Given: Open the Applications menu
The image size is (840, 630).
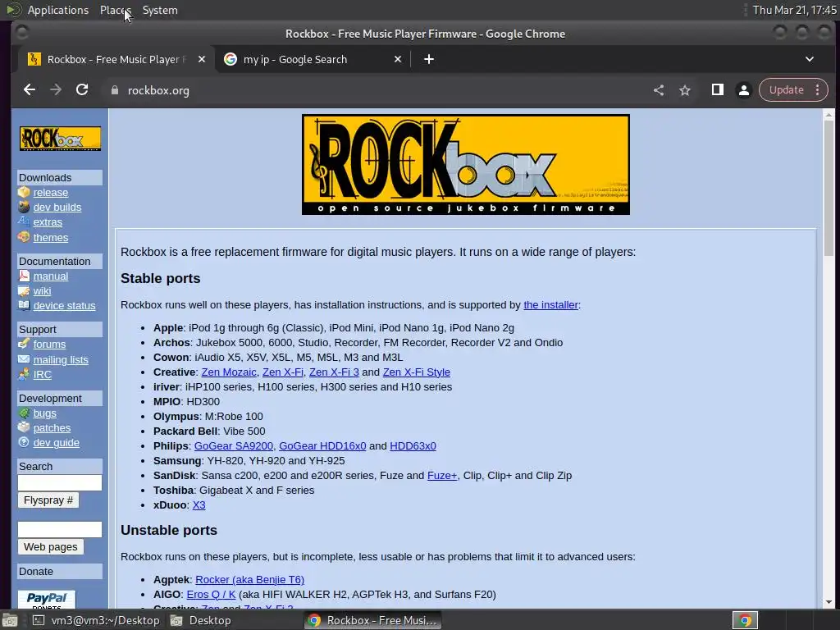Looking at the screenshot, I should click(58, 10).
